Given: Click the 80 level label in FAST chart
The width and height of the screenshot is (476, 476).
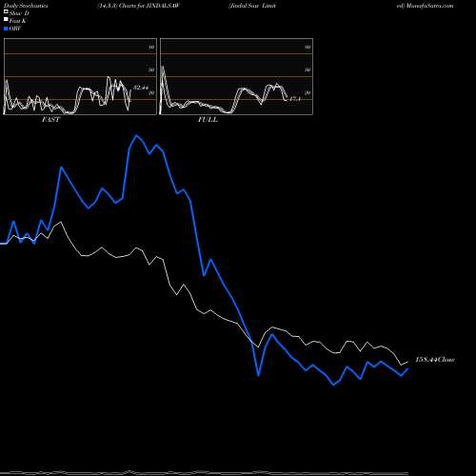Looking at the screenshot, I should [151, 48].
